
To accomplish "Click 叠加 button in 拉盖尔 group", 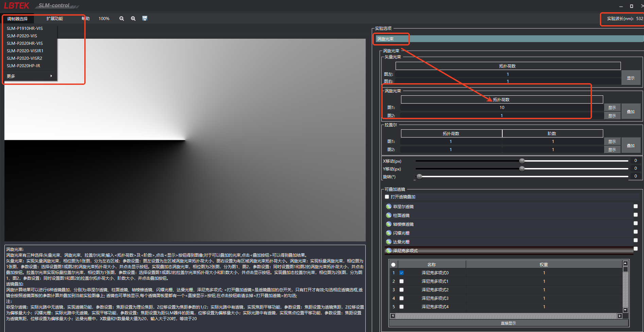I will 631,146.
